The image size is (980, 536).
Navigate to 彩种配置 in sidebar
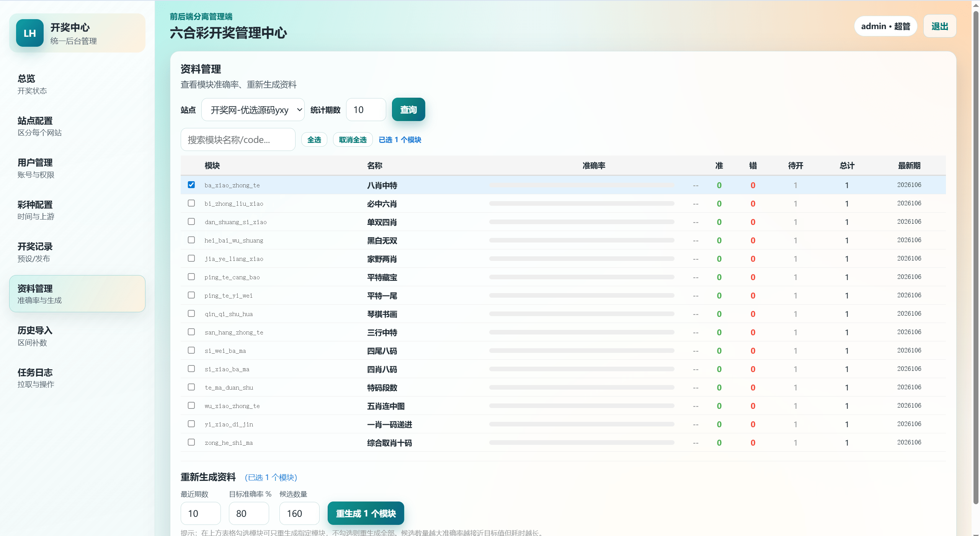(x=77, y=210)
